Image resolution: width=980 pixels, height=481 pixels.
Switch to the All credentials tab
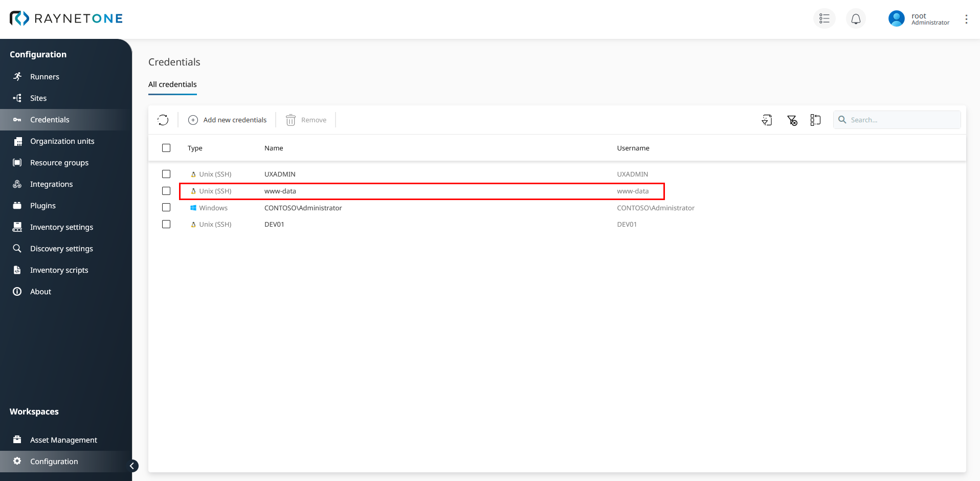pyautogui.click(x=172, y=84)
